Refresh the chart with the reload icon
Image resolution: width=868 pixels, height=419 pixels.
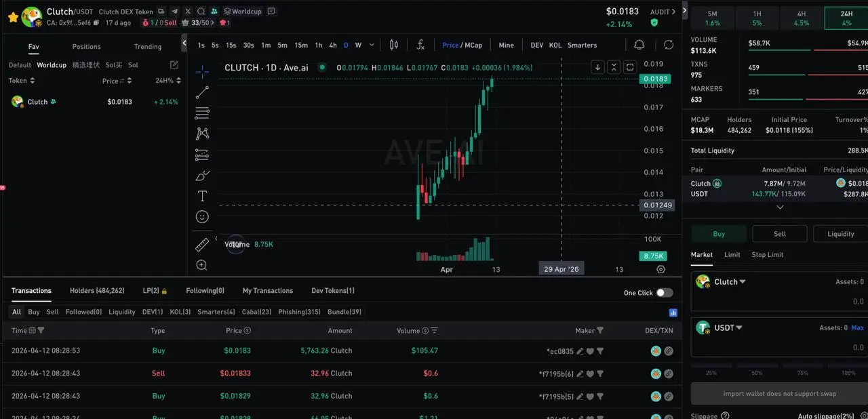pos(669,45)
